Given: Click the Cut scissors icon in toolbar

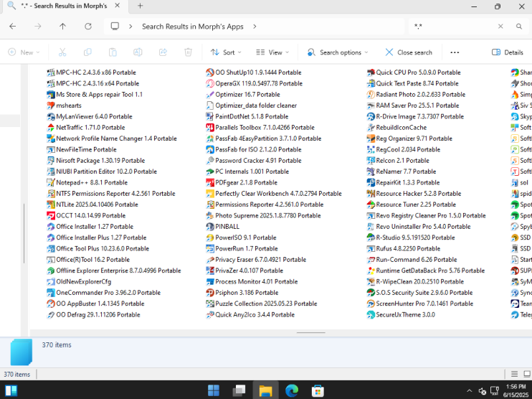Looking at the screenshot, I should coord(62,52).
